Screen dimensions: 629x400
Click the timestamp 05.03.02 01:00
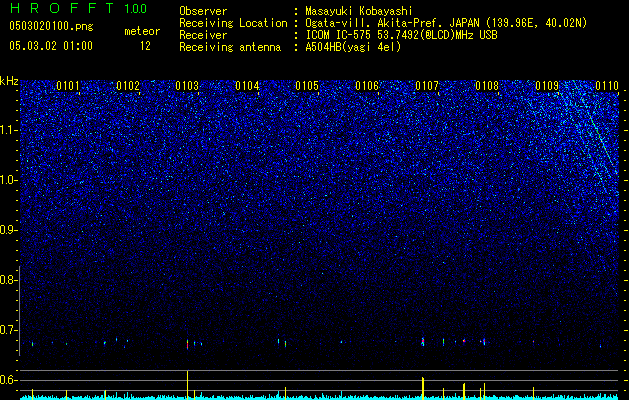click(51, 45)
